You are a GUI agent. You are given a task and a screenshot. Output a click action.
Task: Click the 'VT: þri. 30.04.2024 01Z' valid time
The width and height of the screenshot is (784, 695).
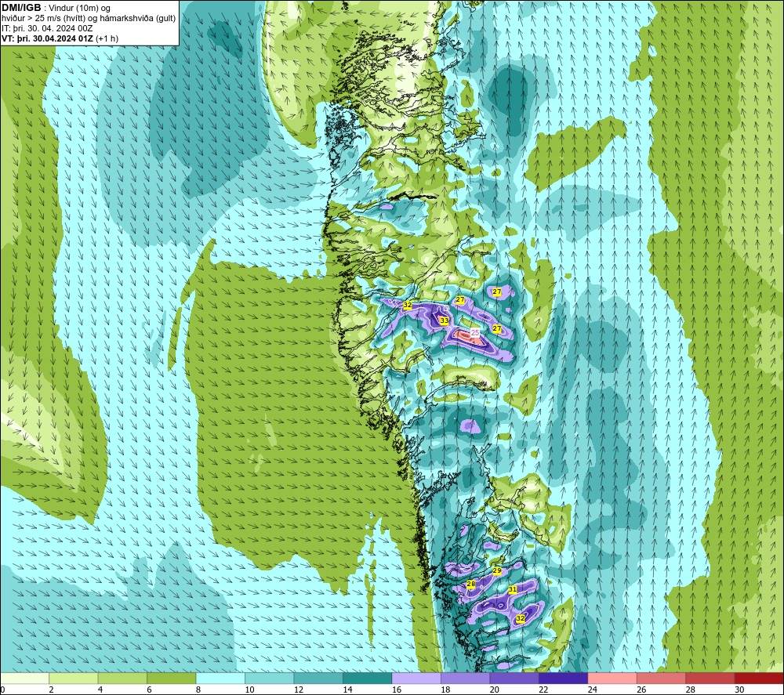point(48,38)
